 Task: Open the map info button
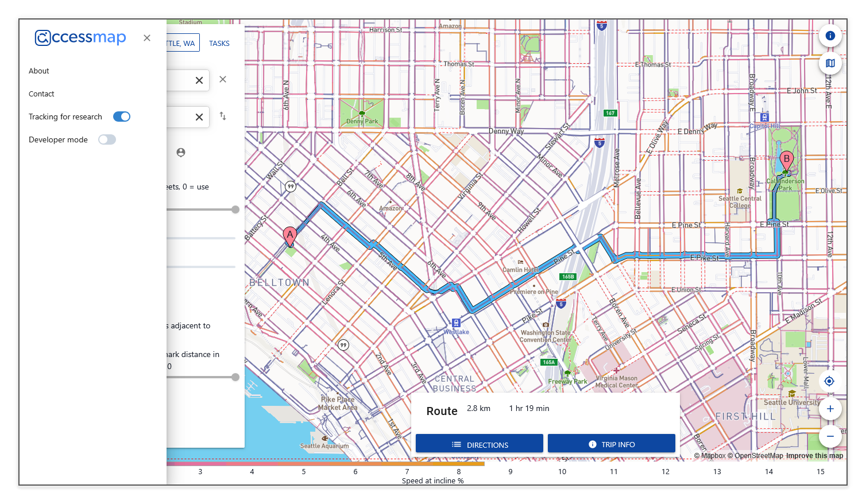click(830, 36)
